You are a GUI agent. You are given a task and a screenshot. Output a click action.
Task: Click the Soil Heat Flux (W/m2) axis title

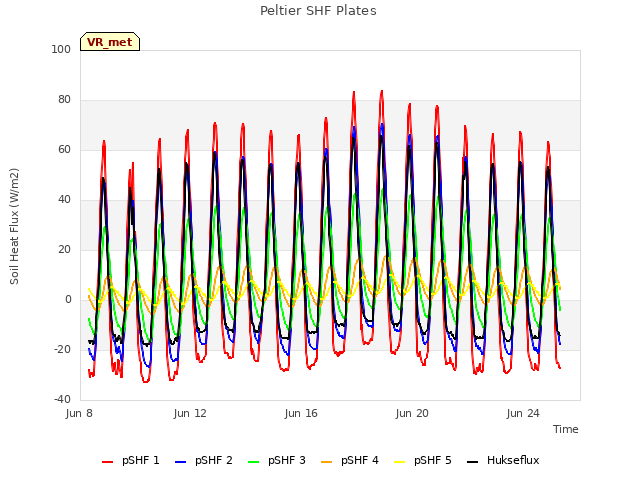pyautogui.click(x=14, y=226)
